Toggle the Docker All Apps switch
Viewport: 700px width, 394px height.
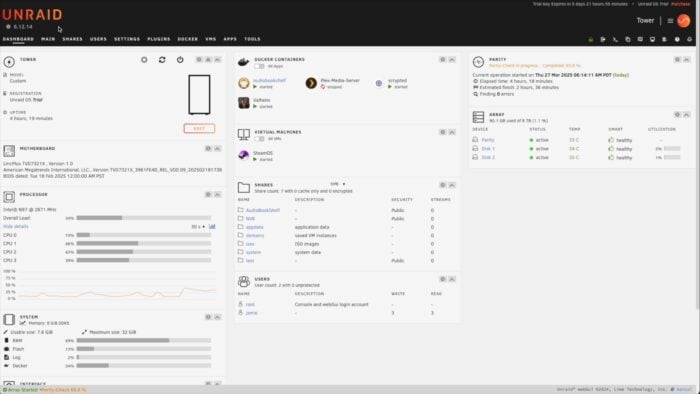(259, 66)
